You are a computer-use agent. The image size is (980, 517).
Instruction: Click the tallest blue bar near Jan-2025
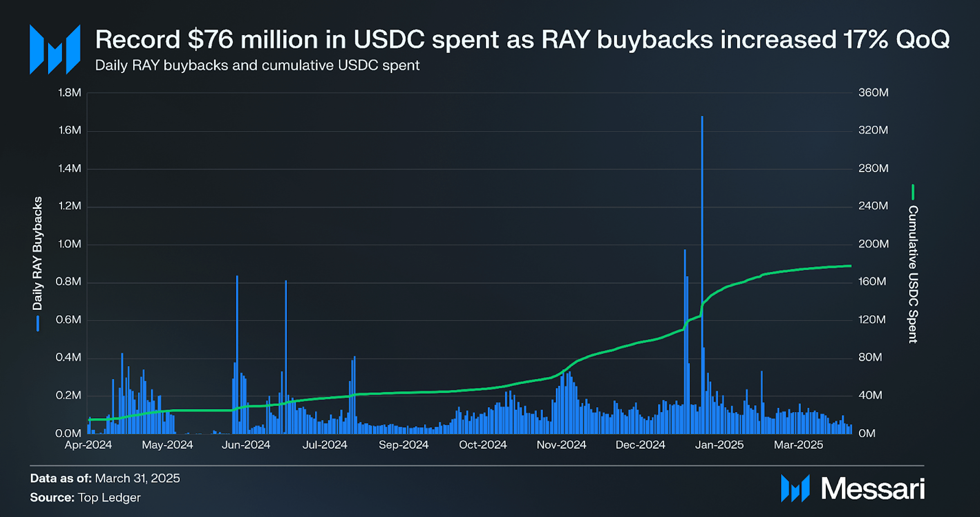(x=702, y=229)
